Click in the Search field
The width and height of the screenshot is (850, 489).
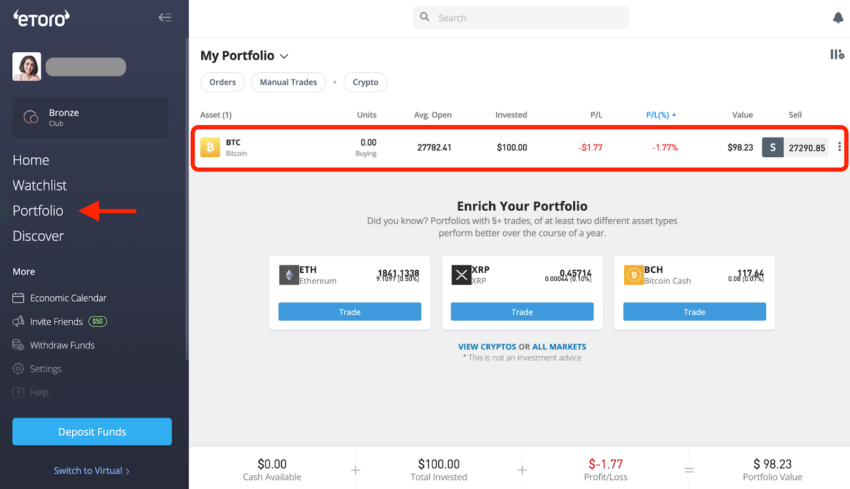point(521,18)
